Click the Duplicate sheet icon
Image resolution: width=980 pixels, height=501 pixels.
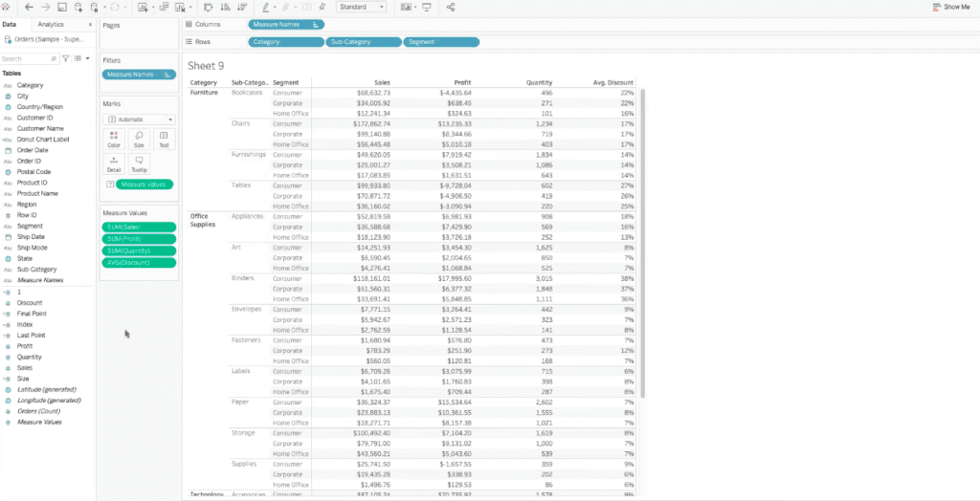point(164,7)
